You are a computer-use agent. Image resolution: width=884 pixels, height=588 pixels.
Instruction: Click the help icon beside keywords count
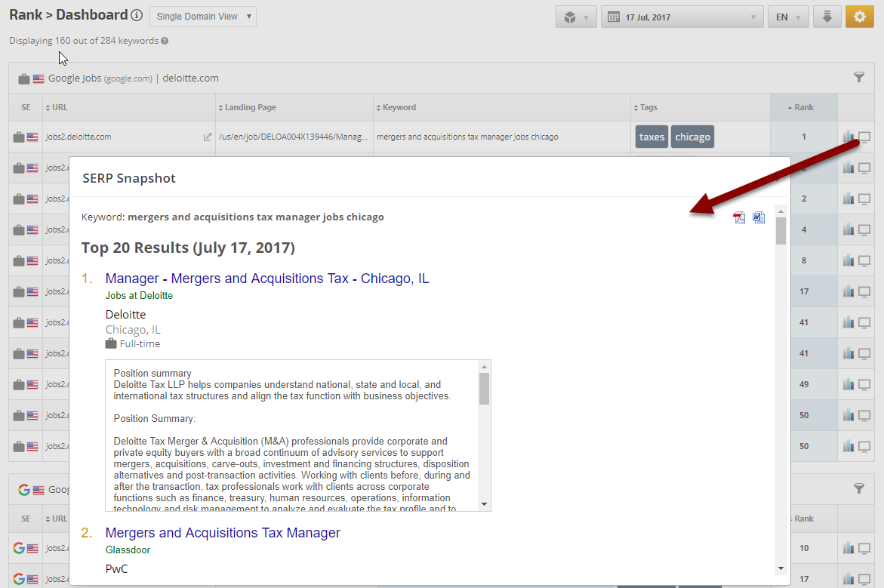[x=165, y=41]
